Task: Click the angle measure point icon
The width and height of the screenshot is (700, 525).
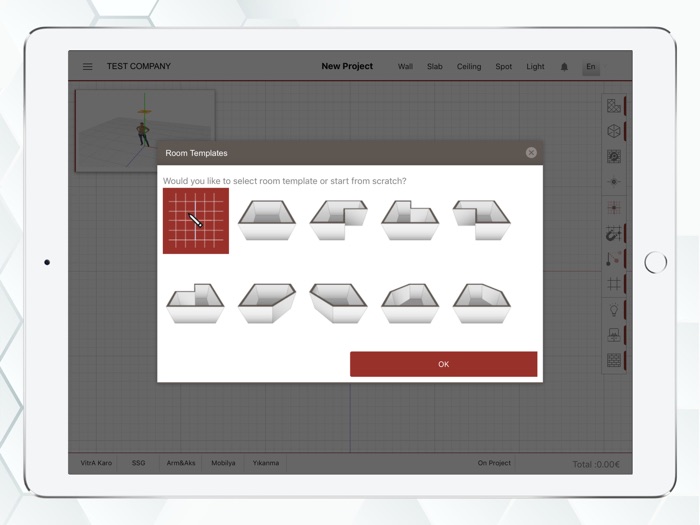Action: pos(614,258)
